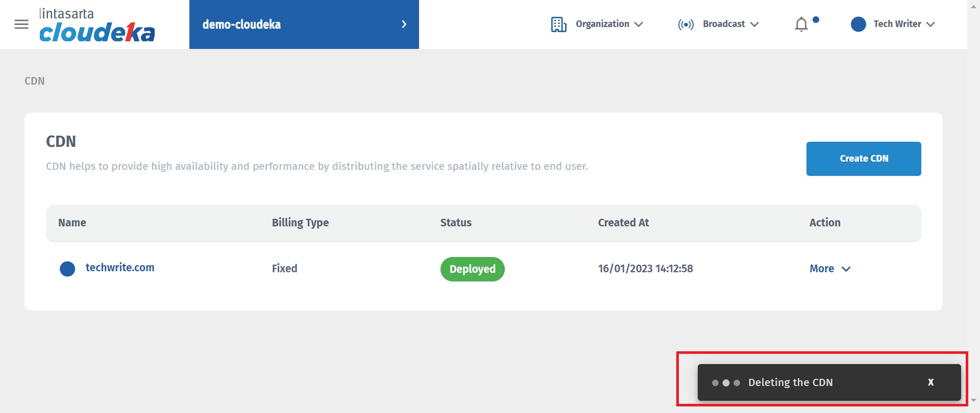Expand the More action menu
980x413 pixels.
click(x=830, y=269)
